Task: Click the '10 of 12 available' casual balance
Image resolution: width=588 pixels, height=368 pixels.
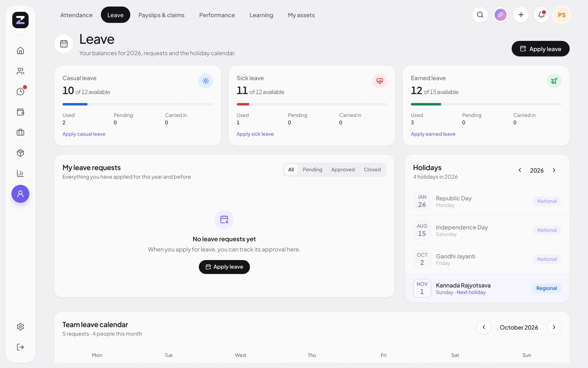Action: pos(86,91)
